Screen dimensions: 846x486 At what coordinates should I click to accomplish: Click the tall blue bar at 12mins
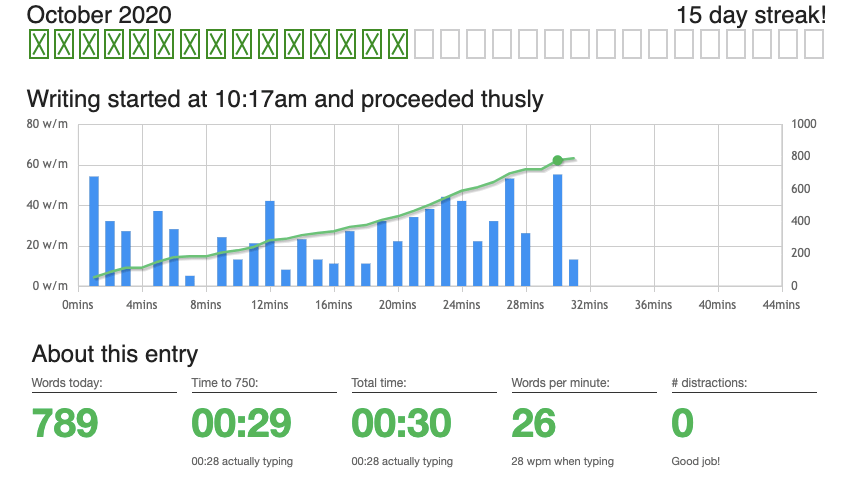(x=270, y=243)
